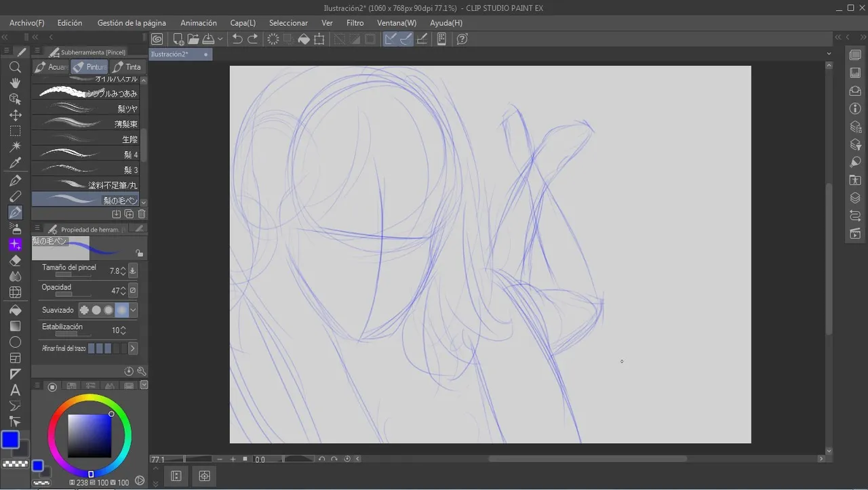Toggle lock on tool property preview
This screenshot has width=868, height=490.
[x=139, y=253]
